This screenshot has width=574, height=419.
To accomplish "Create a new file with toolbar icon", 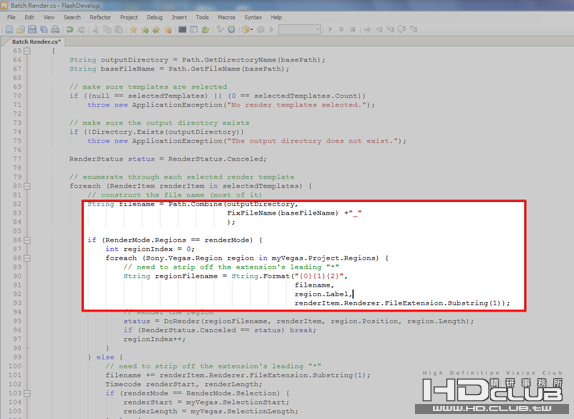I will coord(9,29).
